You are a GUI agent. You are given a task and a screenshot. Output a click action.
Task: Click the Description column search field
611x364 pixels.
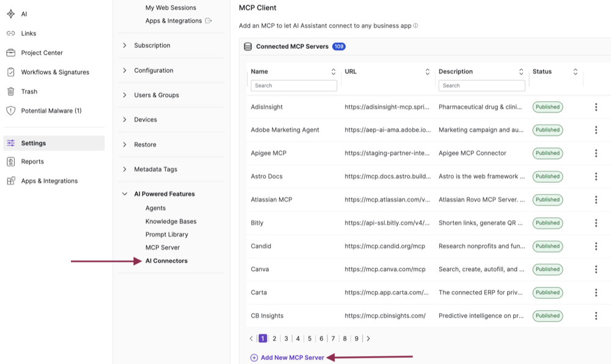point(481,86)
